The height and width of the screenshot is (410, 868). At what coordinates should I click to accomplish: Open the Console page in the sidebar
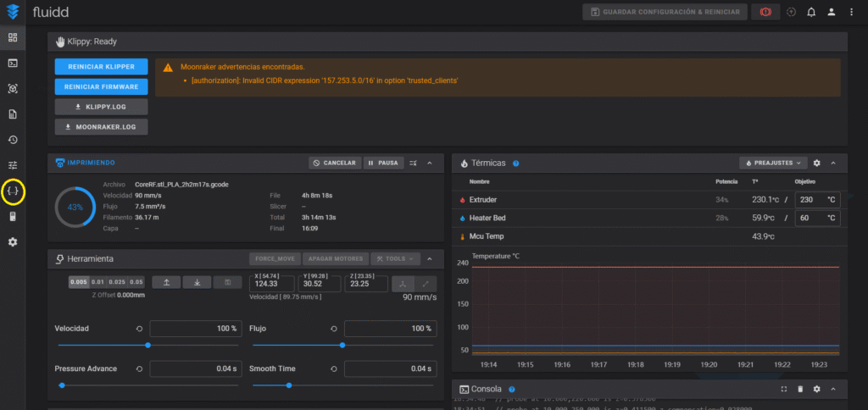tap(13, 63)
